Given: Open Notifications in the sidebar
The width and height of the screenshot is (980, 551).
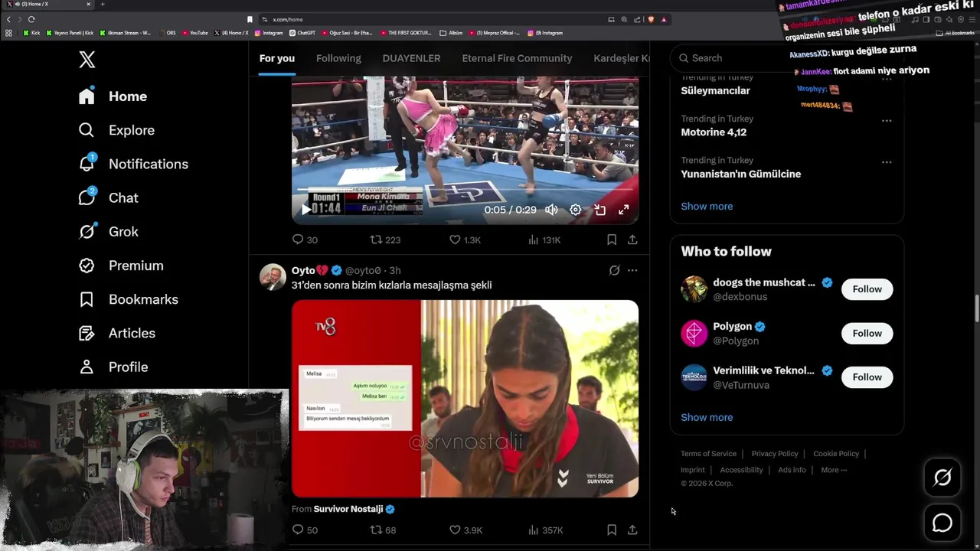Looking at the screenshot, I should [133, 164].
